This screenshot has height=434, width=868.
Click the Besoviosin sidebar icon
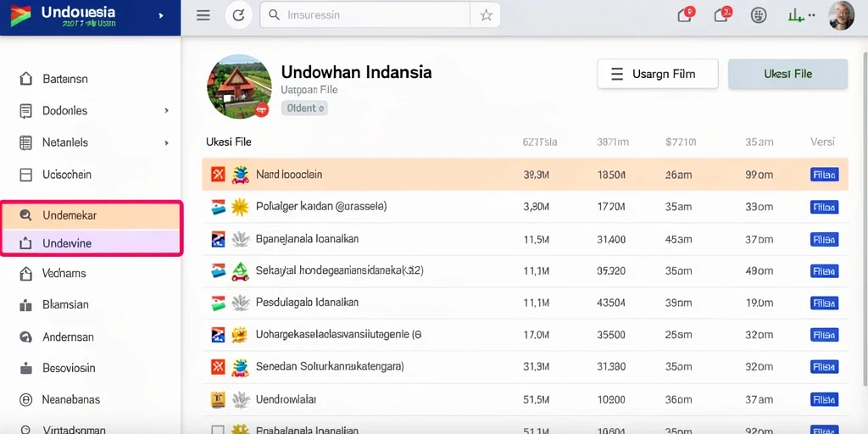tap(25, 368)
